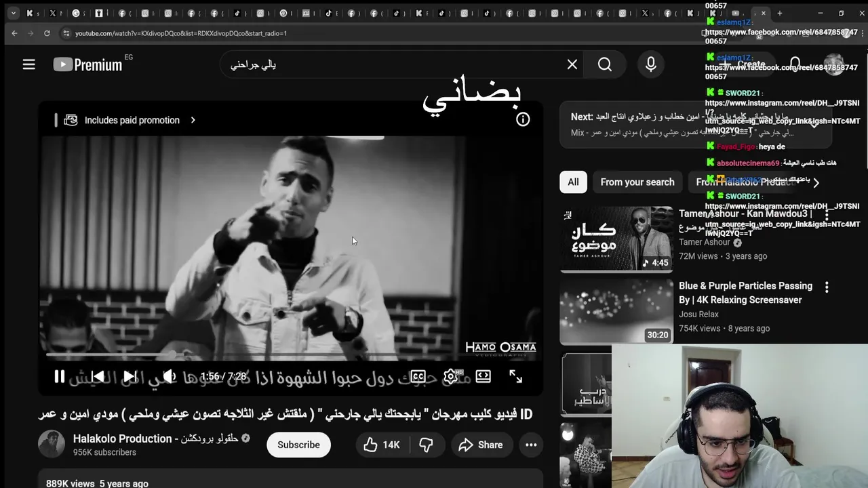This screenshot has height=488, width=868.
Task: Subscribe to Halakolo Production
Action: [298, 445]
